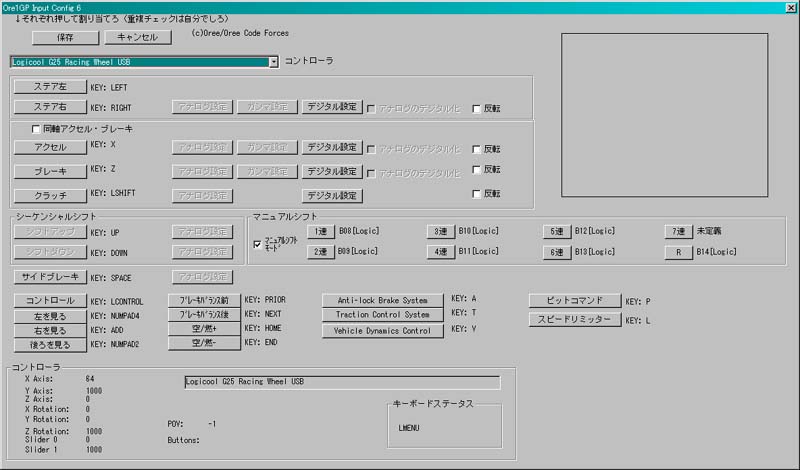The image size is (800, 470).
Task: Assign the Vehicle Dynamics Control button
Action: pos(383,331)
